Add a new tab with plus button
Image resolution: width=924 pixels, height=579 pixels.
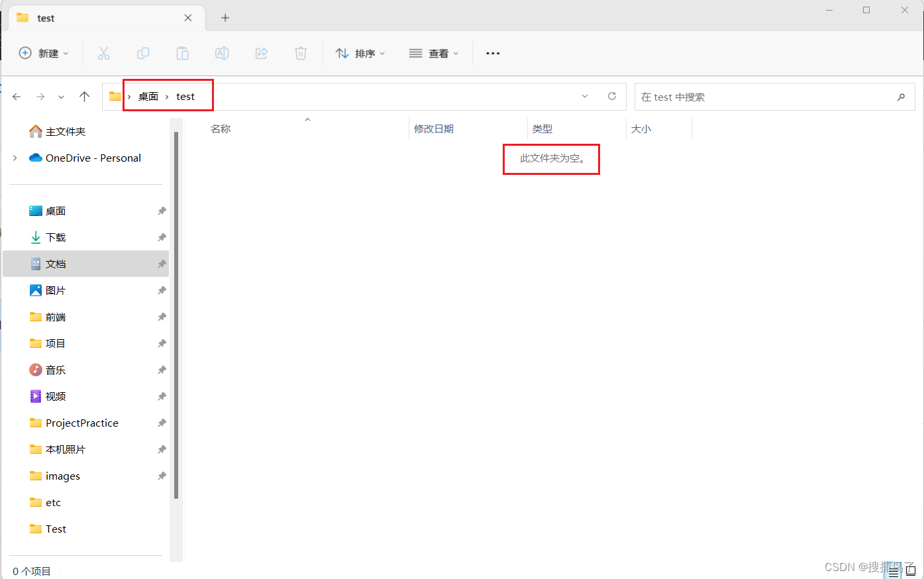pyautogui.click(x=225, y=18)
